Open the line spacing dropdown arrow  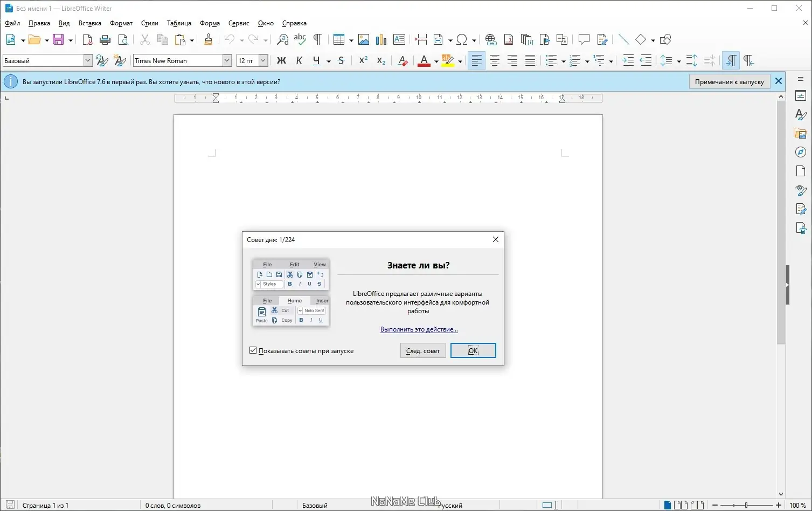(678, 61)
